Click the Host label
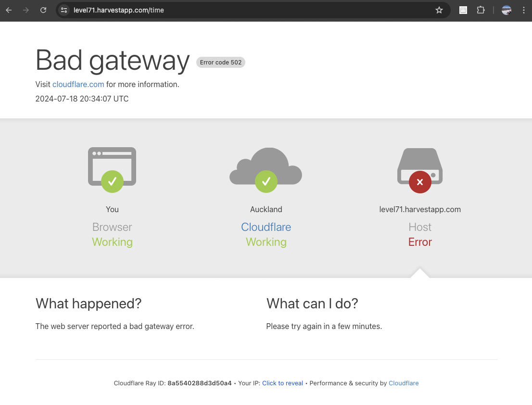The width and height of the screenshot is (532, 405). tap(420, 227)
